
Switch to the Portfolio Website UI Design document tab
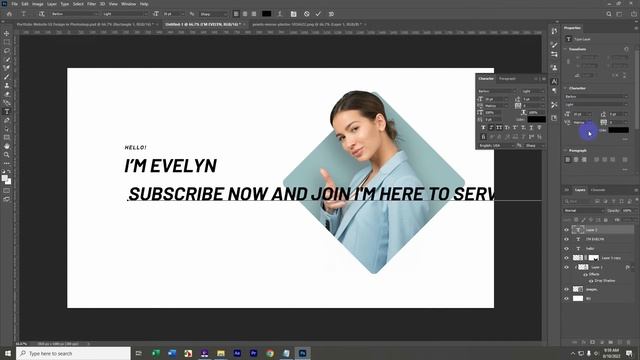(85, 24)
